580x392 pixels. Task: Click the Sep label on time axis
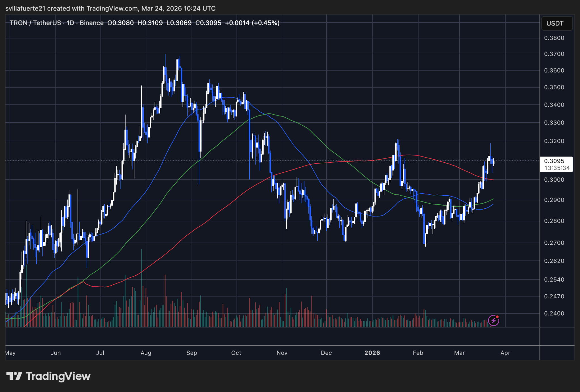point(192,353)
